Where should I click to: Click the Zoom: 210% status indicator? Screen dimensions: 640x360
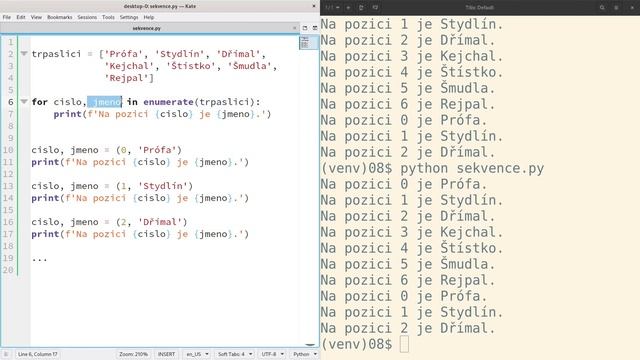pyautogui.click(x=133, y=354)
